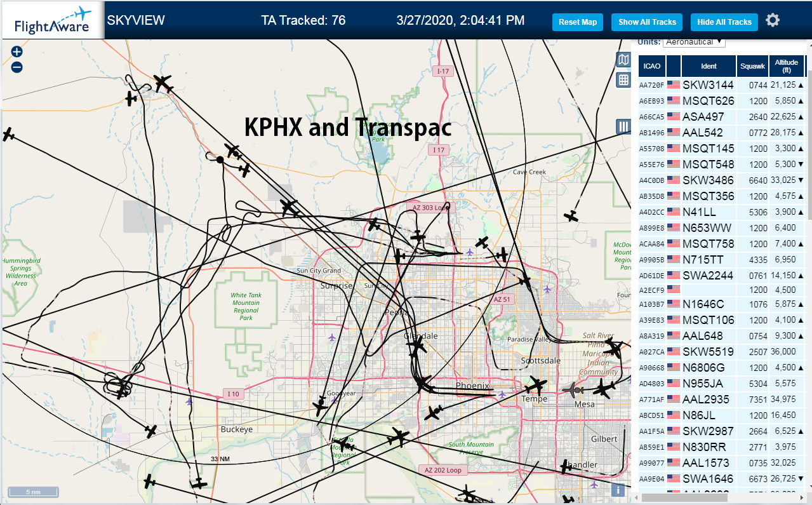The width and height of the screenshot is (812, 505).
Task: Select aircraft SKW3486 in the list
Action: point(708,180)
